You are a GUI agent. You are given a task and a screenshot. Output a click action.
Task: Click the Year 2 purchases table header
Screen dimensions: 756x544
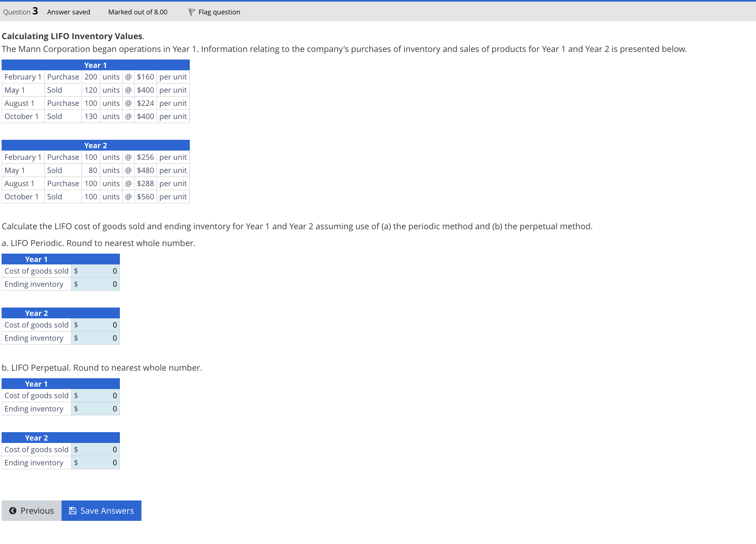[95, 145]
